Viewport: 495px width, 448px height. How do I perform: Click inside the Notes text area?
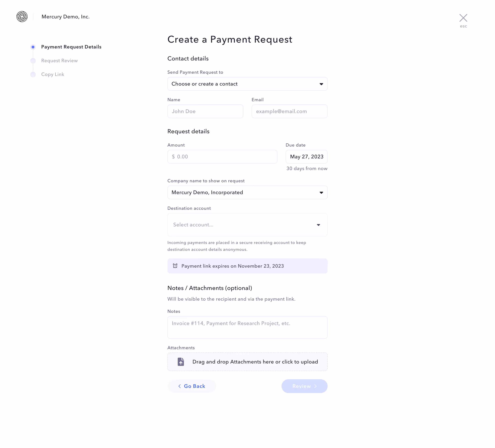pos(247,327)
